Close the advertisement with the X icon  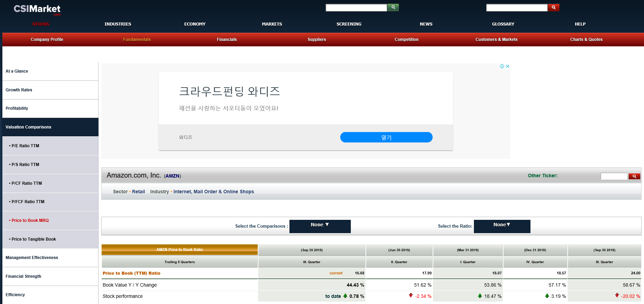507,66
